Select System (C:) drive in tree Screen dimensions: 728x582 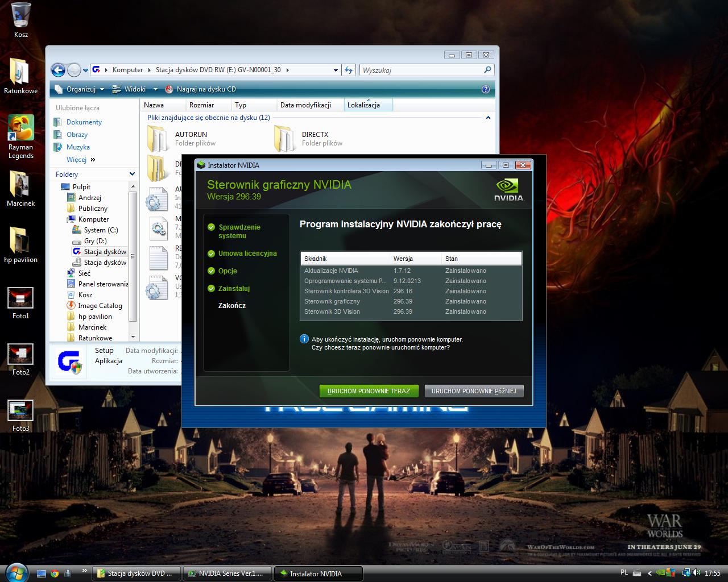[96, 230]
